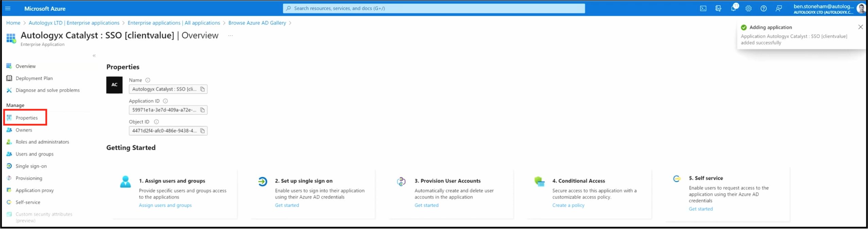Go to Enterprise applications All applications breadcrumb
This screenshot has height=229, width=868.
[174, 23]
